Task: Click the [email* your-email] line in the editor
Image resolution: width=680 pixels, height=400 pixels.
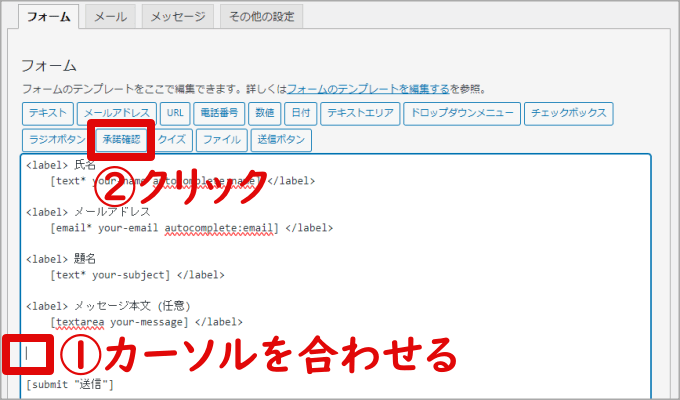Action: [x=192, y=228]
